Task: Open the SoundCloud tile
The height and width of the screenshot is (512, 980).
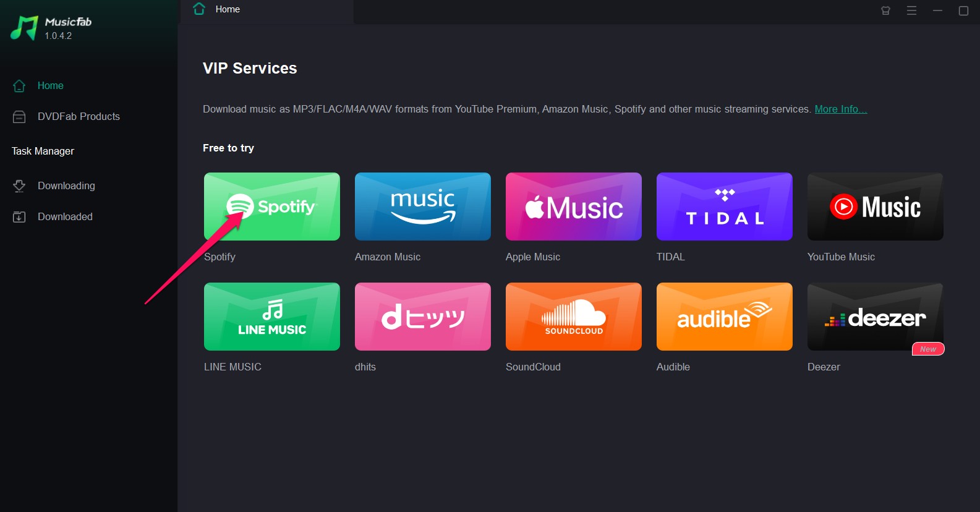Action: click(x=574, y=317)
